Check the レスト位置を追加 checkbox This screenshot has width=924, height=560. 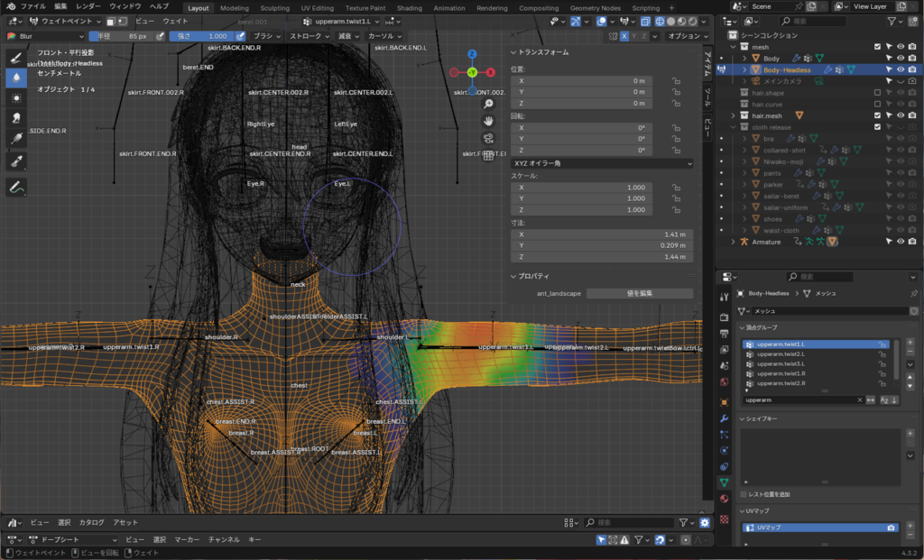(744, 494)
